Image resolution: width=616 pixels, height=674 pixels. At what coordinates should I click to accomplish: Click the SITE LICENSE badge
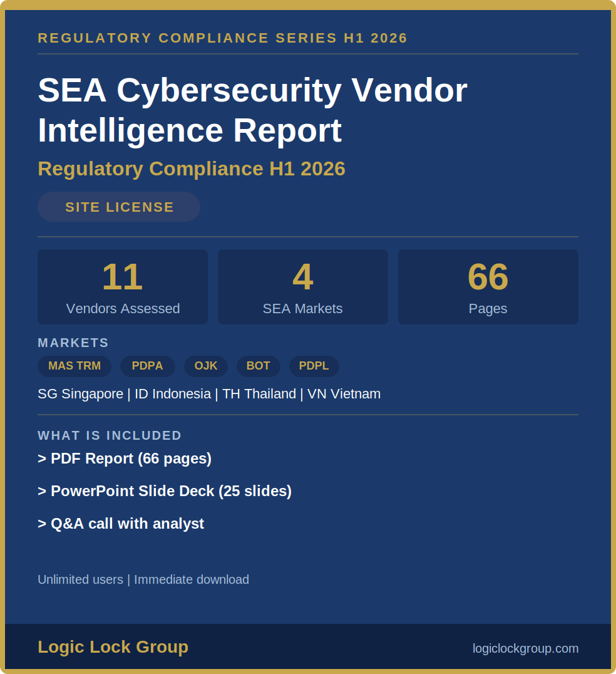coord(118,207)
